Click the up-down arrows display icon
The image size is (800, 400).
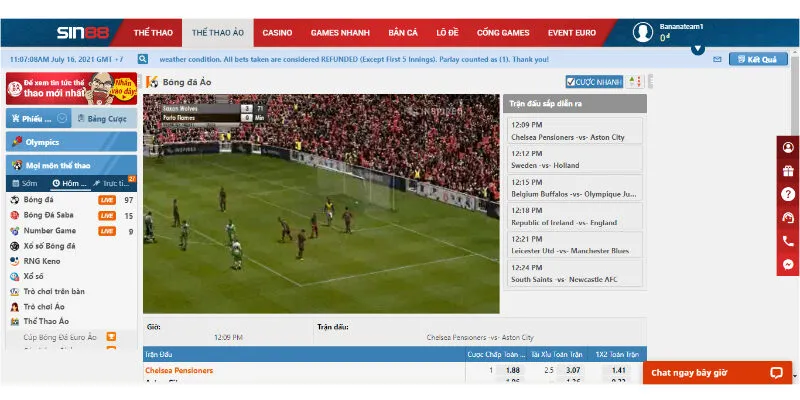tap(635, 82)
